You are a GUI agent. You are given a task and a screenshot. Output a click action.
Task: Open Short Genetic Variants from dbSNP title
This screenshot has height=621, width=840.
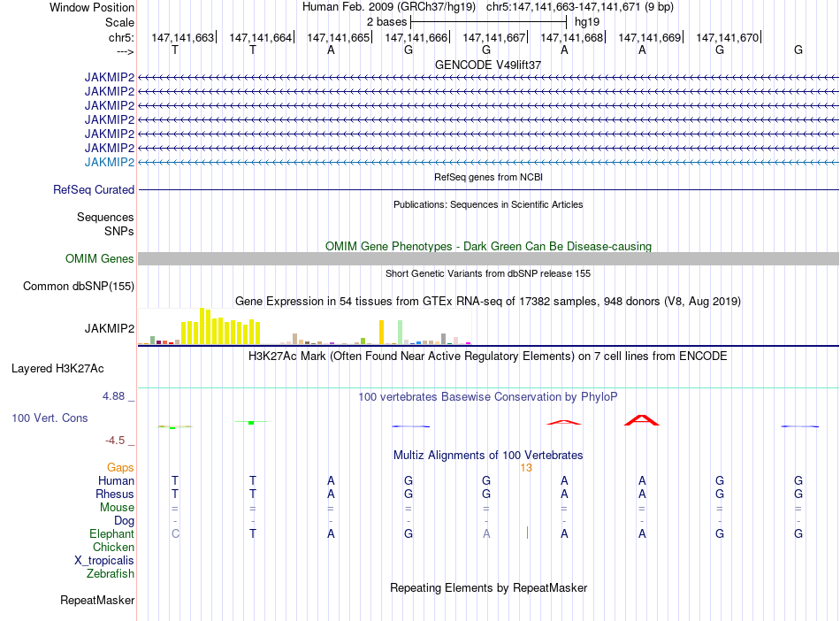[488, 274]
